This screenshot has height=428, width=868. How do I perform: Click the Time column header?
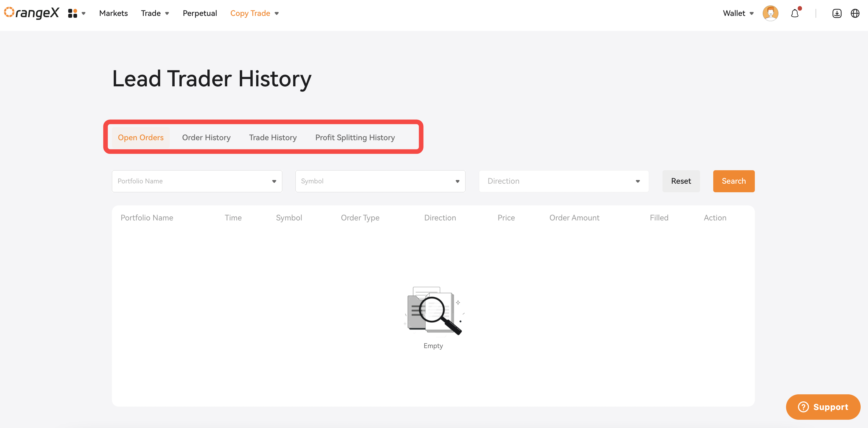(233, 218)
